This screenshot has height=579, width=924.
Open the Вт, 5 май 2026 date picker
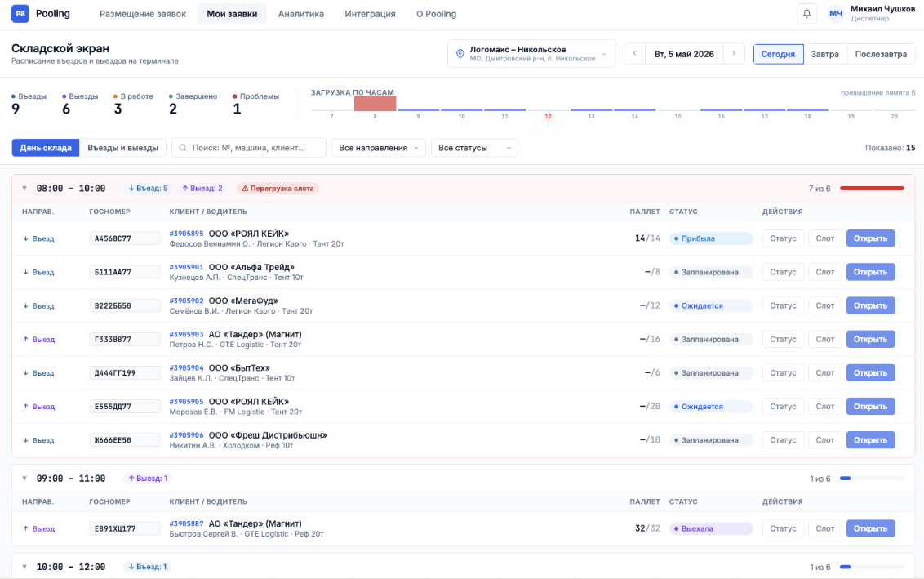tap(684, 54)
